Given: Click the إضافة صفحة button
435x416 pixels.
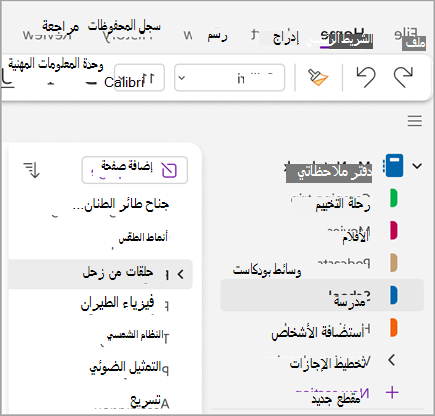Looking at the screenshot, I should [135, 170].
